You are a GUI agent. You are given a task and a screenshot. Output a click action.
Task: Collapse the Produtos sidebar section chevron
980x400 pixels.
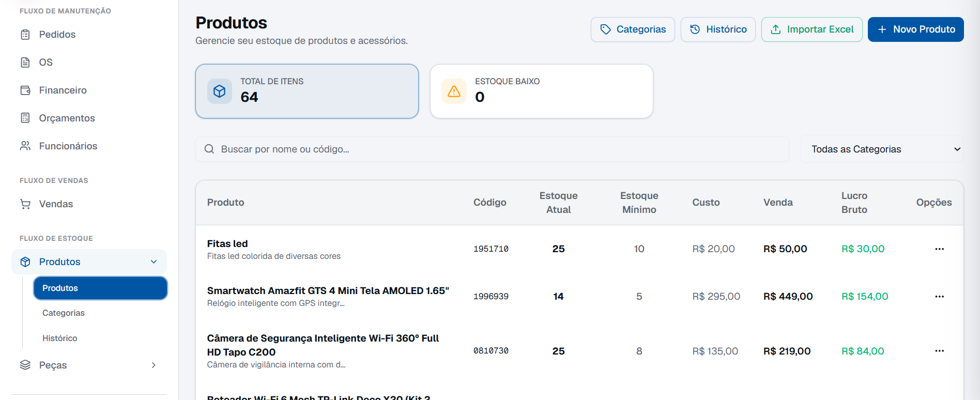tap(154, 262)
